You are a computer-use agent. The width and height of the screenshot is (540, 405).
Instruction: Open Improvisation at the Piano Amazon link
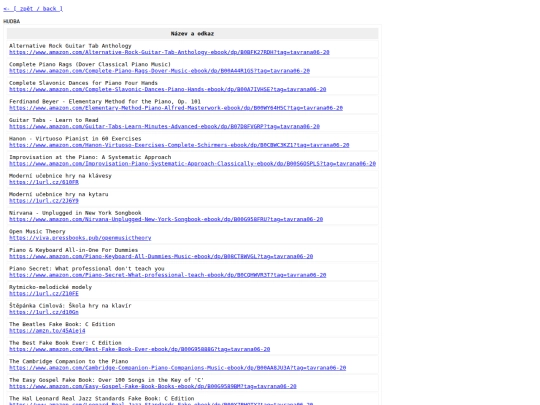[193, 164]
